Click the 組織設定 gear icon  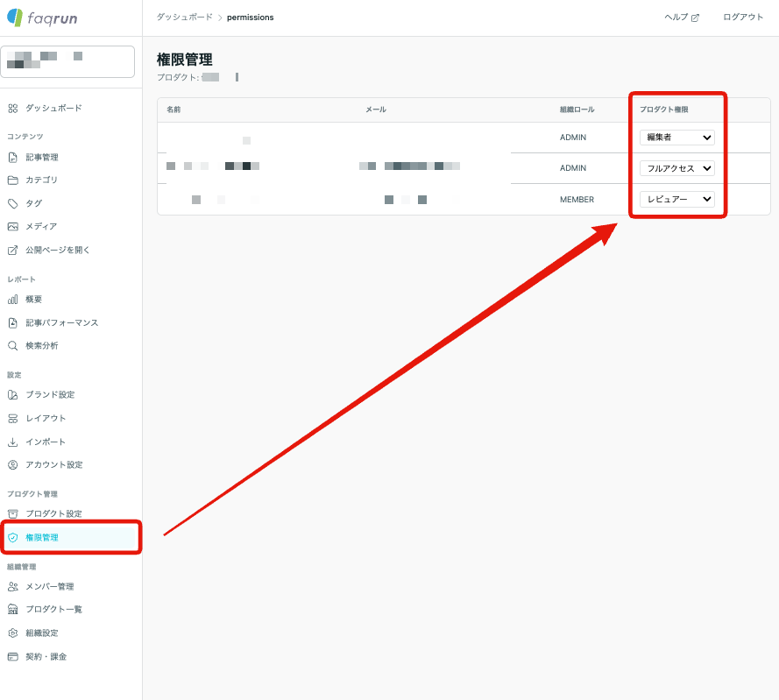[13, 633]
